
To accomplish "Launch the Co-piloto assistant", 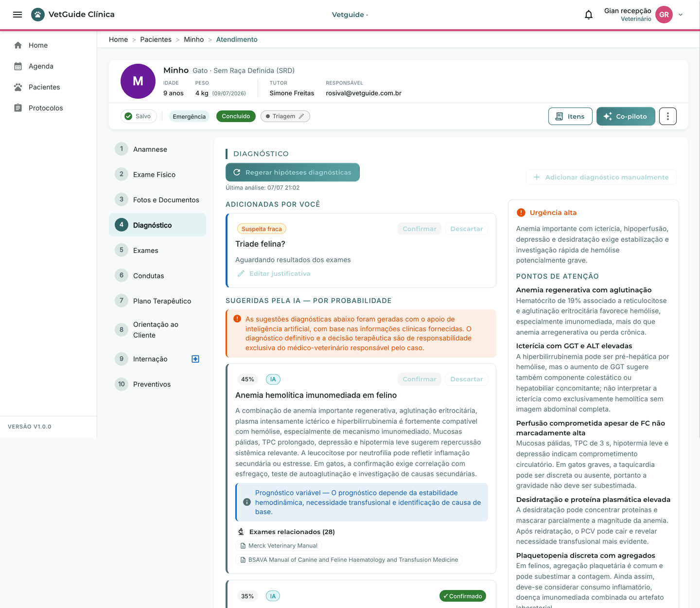I will click(x=626, y=116).
